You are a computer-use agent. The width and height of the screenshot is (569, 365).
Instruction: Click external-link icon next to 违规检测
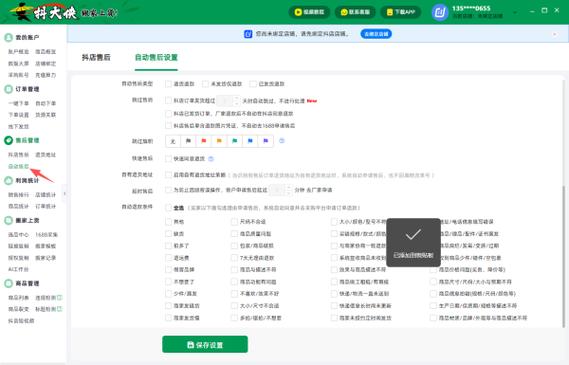[x=60, y=298]
